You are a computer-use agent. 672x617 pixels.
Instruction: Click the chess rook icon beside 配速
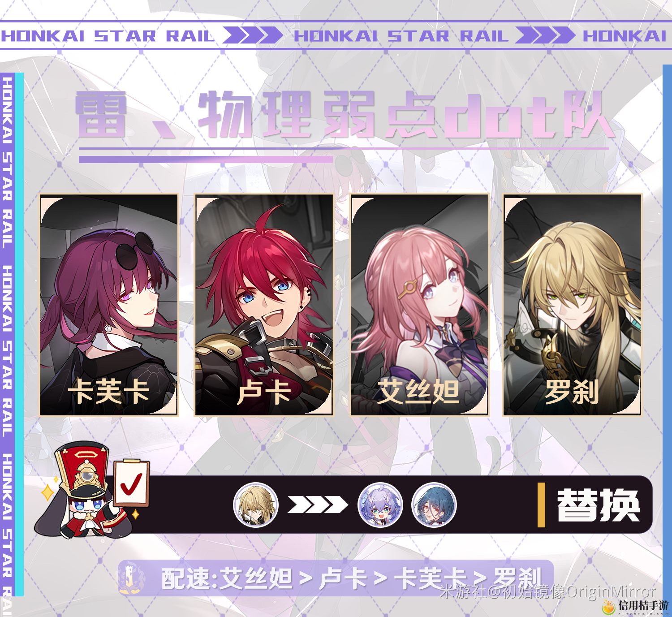(131, 578)
